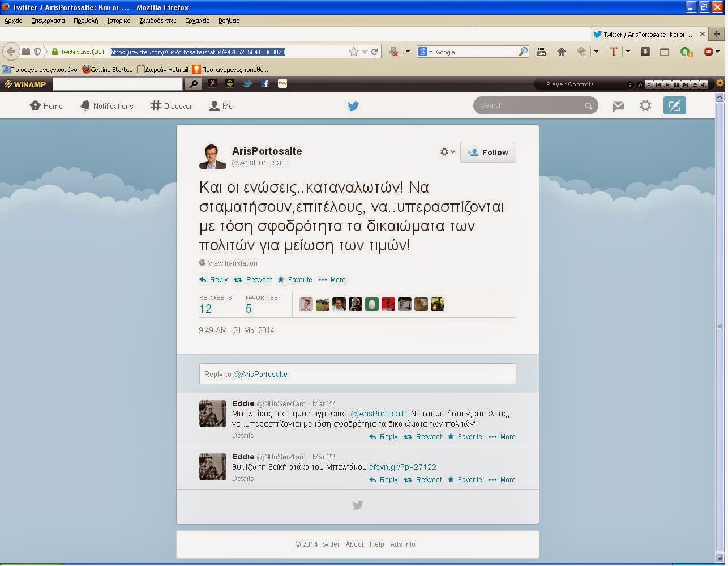Pause track in Winamp player controls

[676, 84]
